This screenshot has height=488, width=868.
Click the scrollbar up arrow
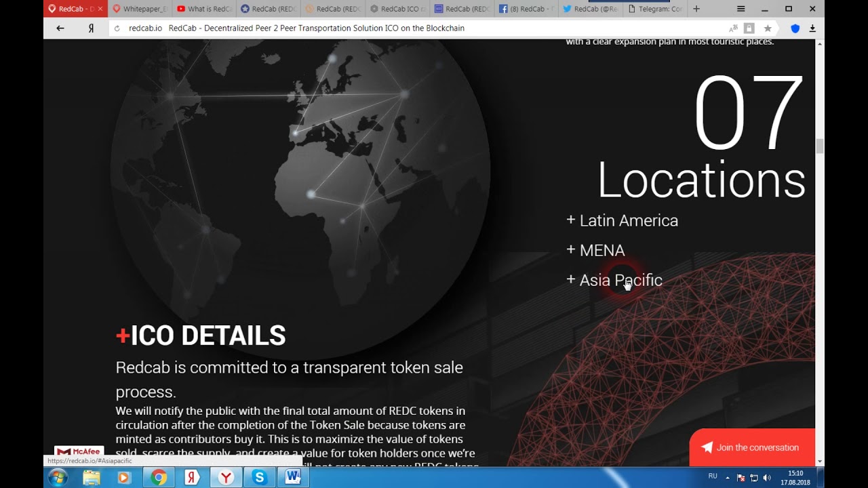point(820,43)
